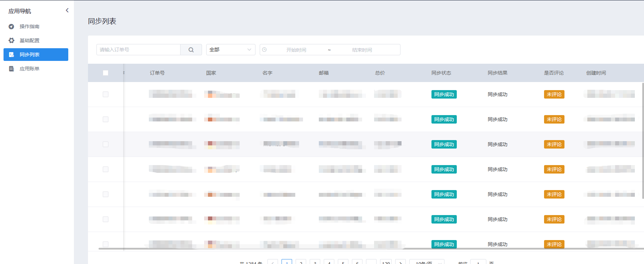Focus the 请输入订单号 search field
The height and width of the screenshot is (264, 644).
pyautogui.click(x=138, y=50)
